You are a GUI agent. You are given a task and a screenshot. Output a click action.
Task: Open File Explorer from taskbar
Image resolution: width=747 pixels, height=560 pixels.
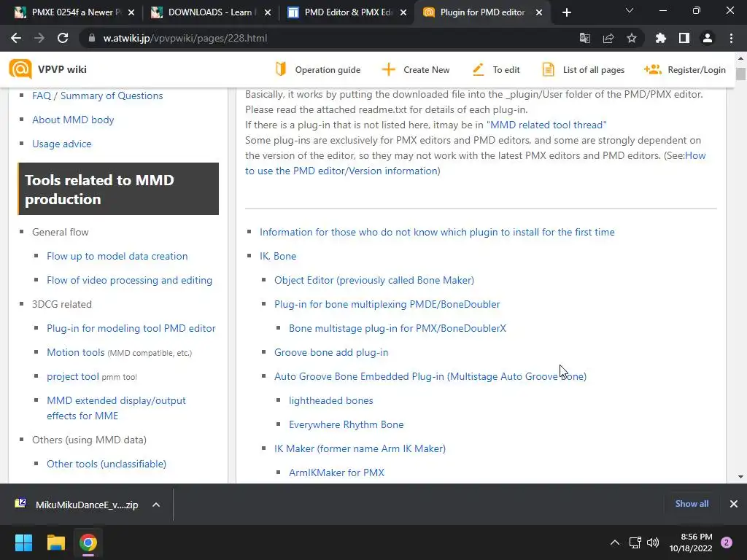(x=55, y=542)
